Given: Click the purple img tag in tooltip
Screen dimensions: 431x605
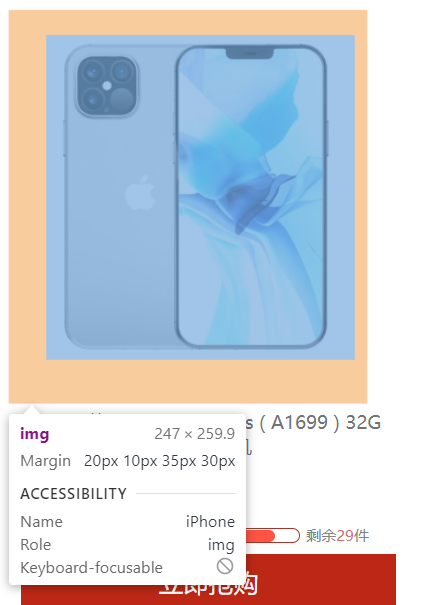Looking at the screenshot, I should tap(35, 434).
